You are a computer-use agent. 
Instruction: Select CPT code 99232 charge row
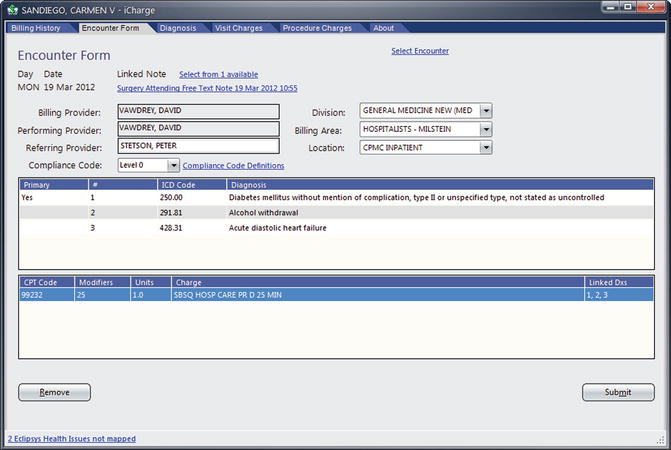coord(300,296)
